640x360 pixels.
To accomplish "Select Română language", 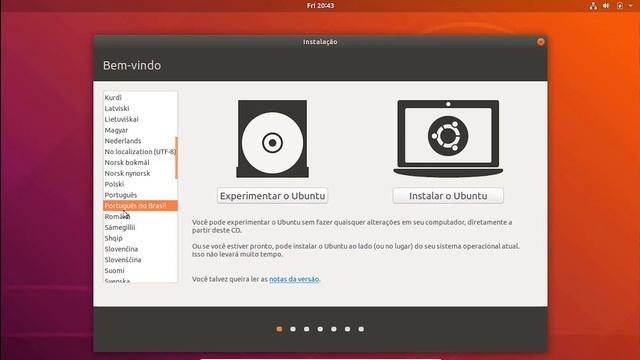I will tap(140, 216).
